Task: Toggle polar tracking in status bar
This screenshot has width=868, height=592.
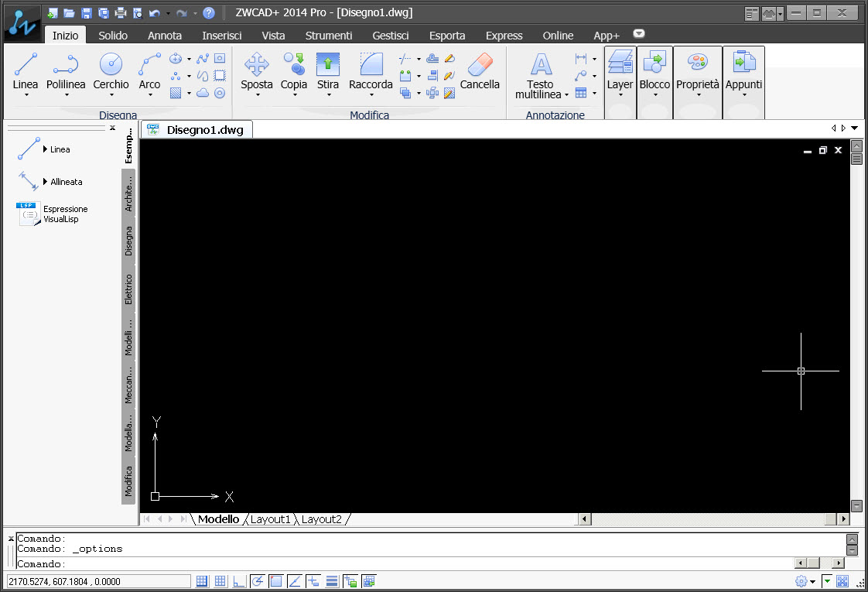Action: click(x=257, y=581)
